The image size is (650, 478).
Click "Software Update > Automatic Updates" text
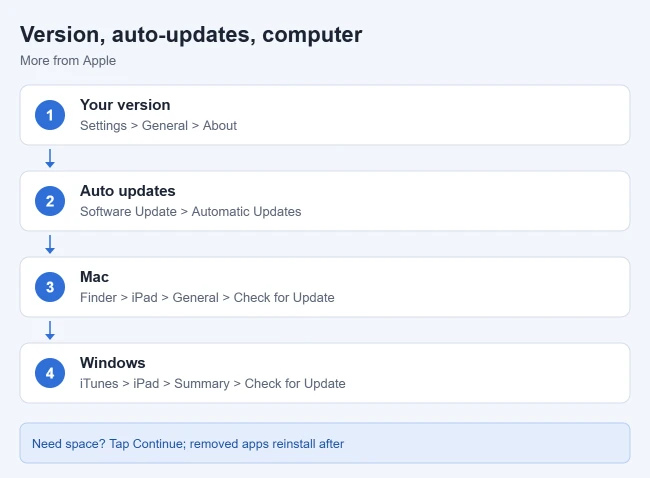(x=191, y=211)
